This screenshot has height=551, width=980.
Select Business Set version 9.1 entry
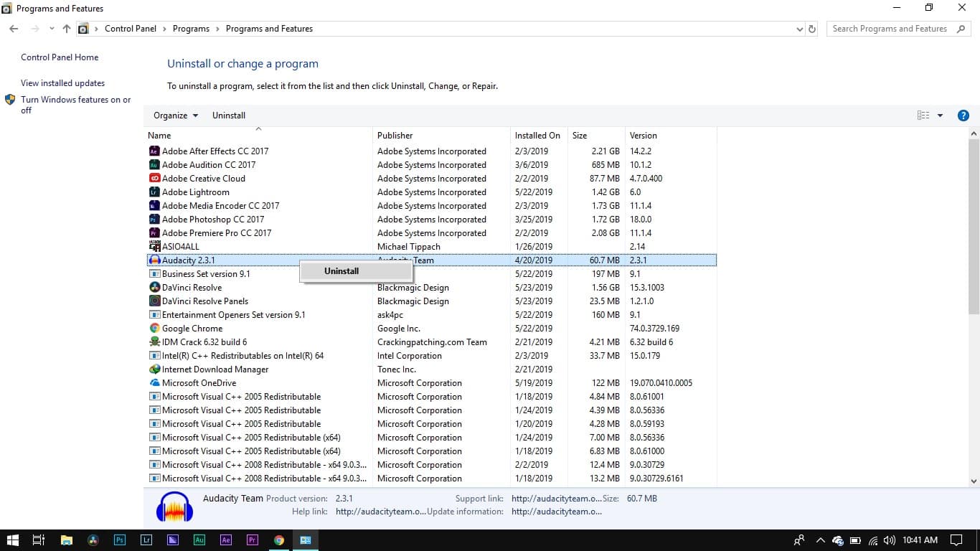[x=430, y=274]
